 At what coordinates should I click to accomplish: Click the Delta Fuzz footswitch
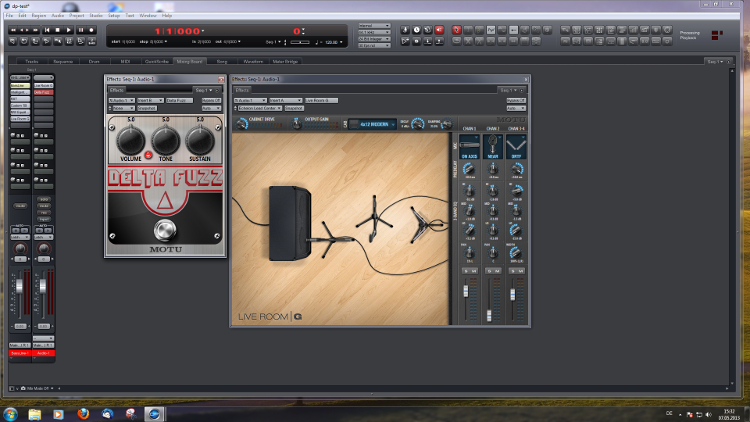point(165,230)
